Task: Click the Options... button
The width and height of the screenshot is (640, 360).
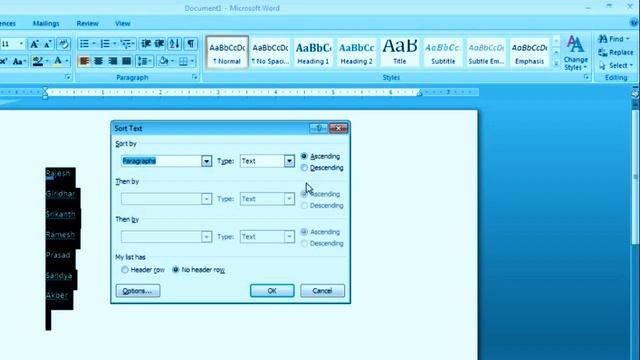Action: (138, 291)
